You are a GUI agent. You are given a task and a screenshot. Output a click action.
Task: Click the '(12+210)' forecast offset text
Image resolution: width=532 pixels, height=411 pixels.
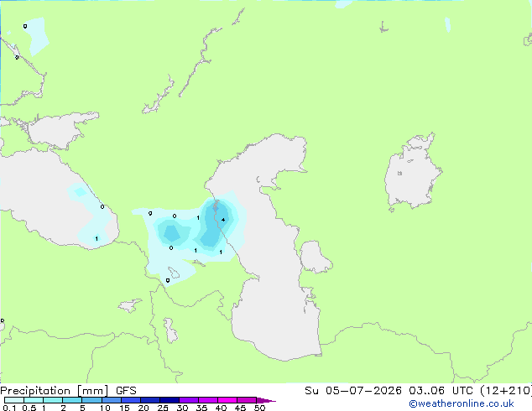pos(506,391)
